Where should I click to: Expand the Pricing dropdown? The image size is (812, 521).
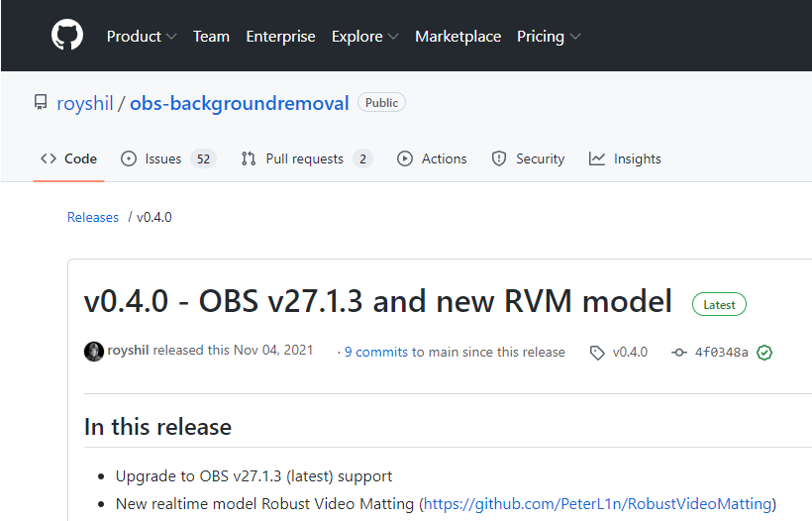pos(548,37)
